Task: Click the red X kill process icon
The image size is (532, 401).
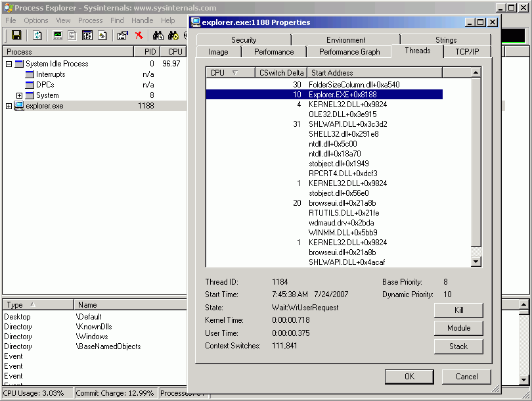Action: [139, 35]
